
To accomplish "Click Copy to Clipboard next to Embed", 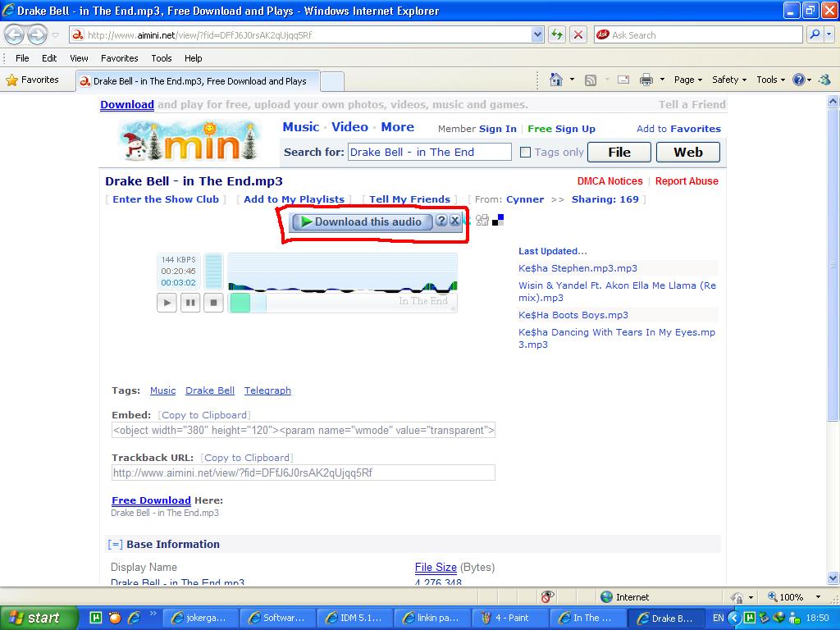I will (x=204, y=415).
